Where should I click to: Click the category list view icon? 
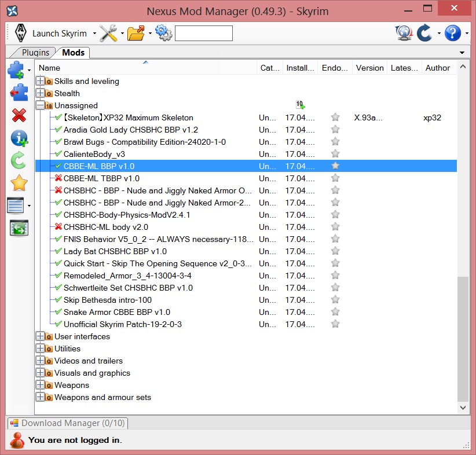(16, 206)
